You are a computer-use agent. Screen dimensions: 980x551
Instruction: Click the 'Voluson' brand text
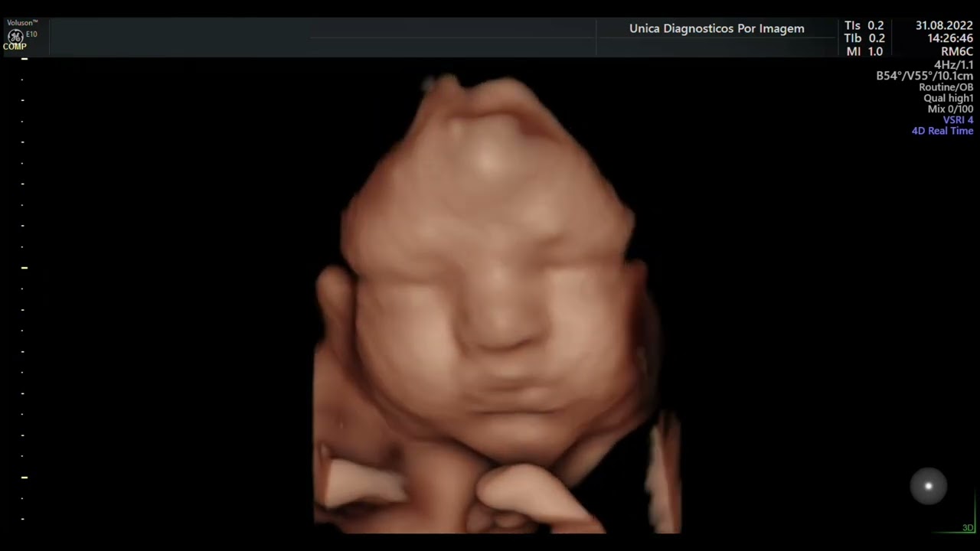coord(22,23)
